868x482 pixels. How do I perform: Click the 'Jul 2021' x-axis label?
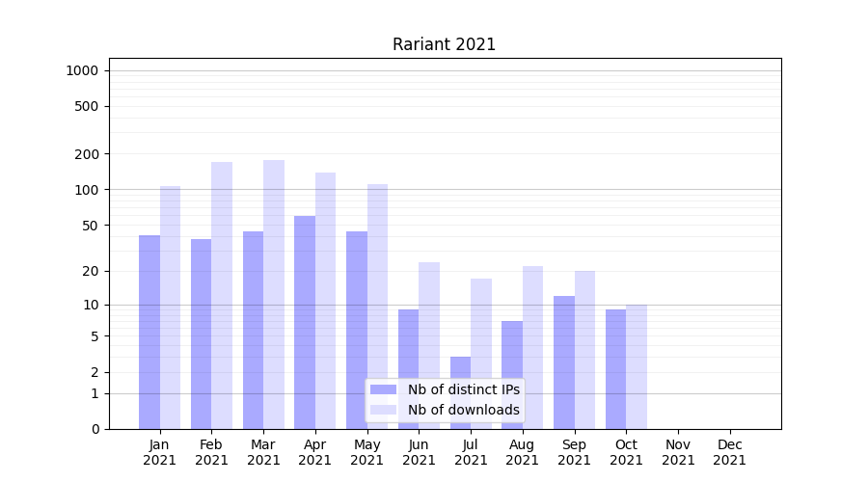(x=471, y=452)
